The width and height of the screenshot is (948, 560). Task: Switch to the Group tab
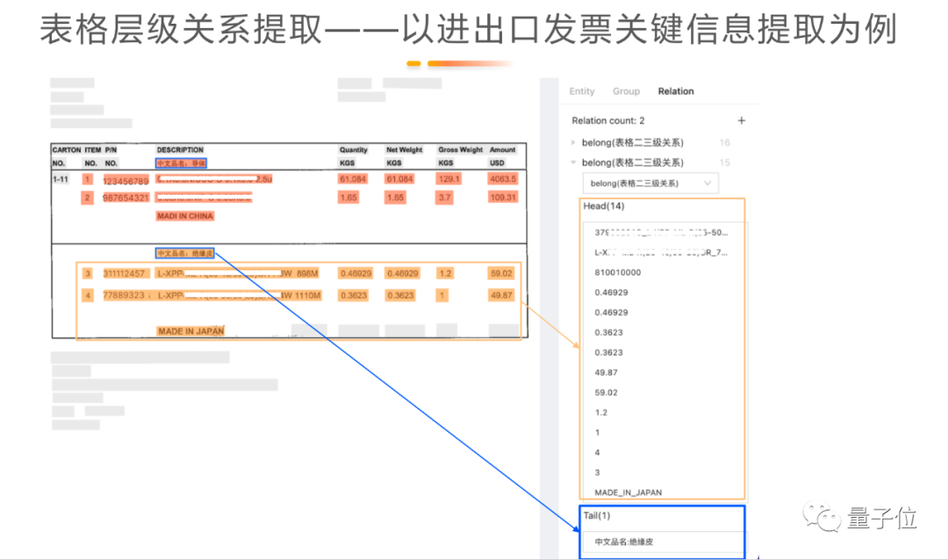[626, 91]
